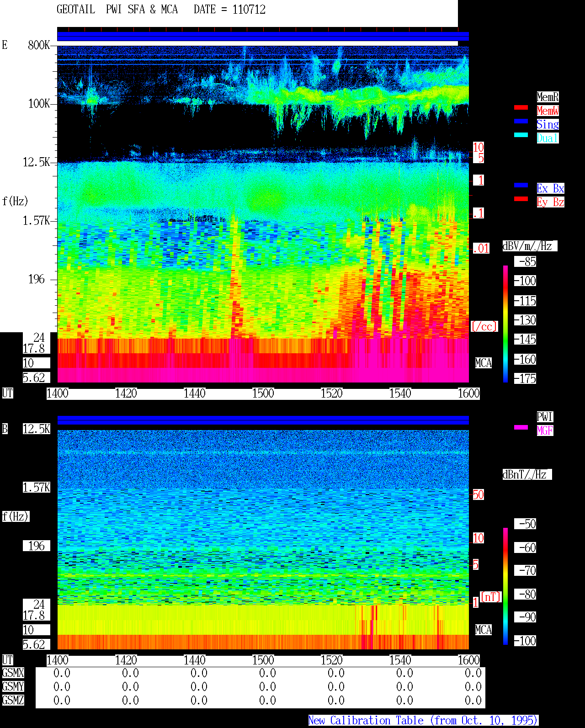Click the red [/cc] density scale label
The height and width of the screenshot is (728, 585).
coord(484,326)
